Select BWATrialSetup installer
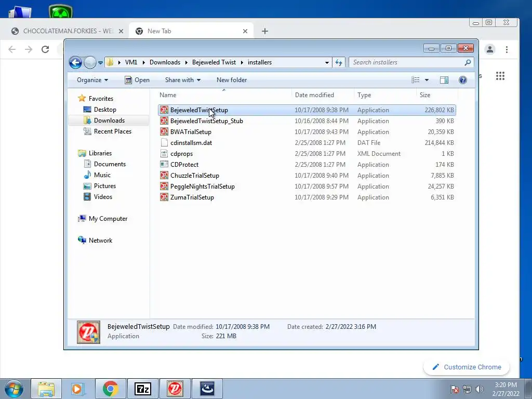 coord(307,132)
